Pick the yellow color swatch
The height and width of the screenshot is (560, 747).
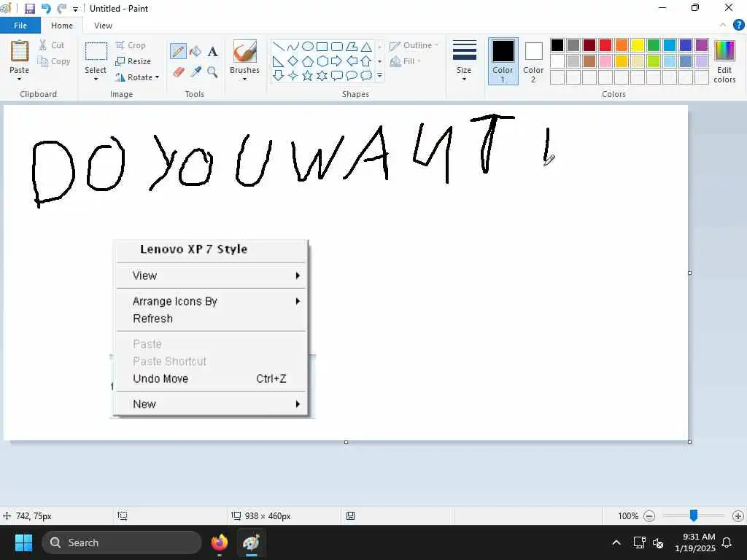point(638,45)
